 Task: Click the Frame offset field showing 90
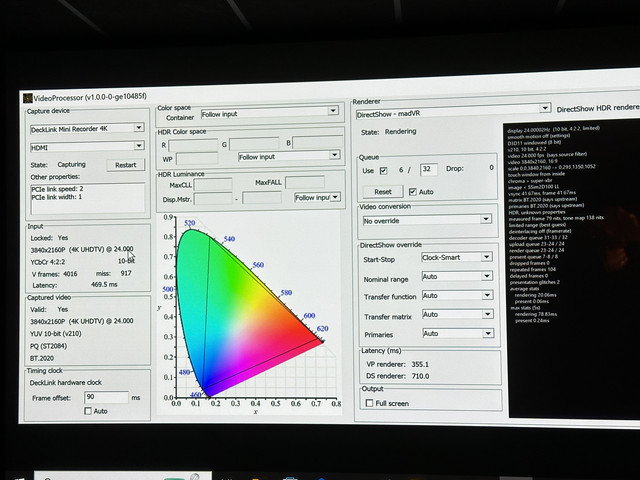tap(106, 397)
